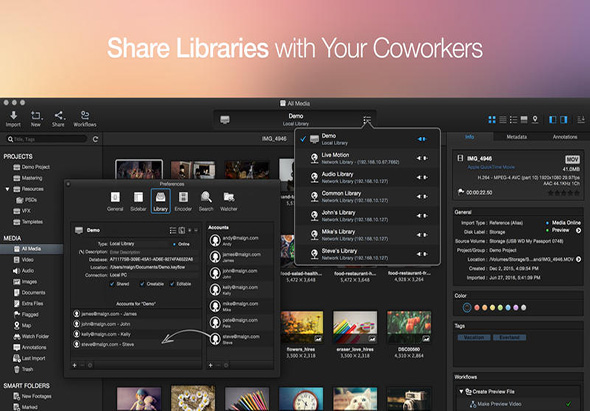Image resolution: width=590 pixels, height=411 pixels.
Task: Toggle the Editable checkbox
Action: click(172, 284)
